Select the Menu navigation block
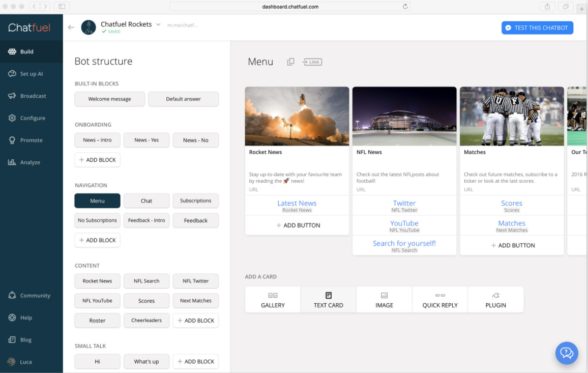588x373 pixels. coord(98,201)
